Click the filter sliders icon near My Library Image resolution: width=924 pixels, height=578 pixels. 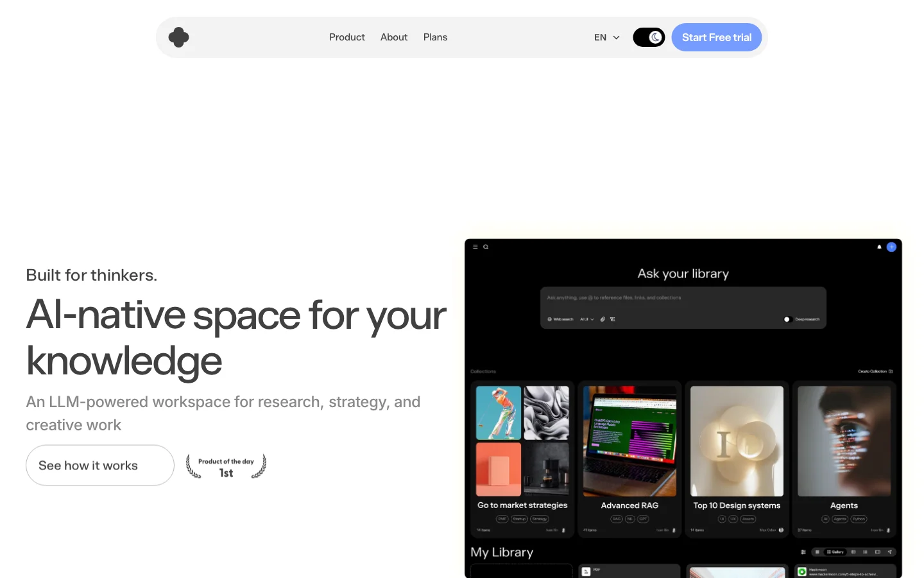coord(803,552)
